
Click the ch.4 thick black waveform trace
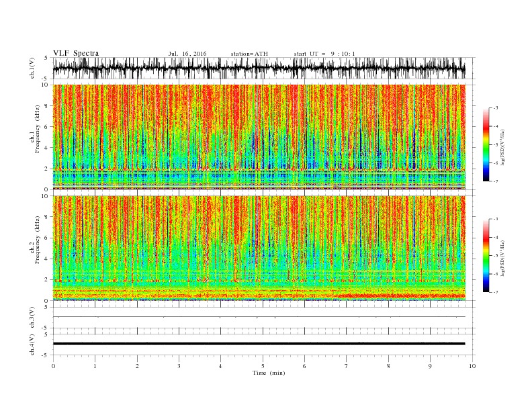click(259, 344)
